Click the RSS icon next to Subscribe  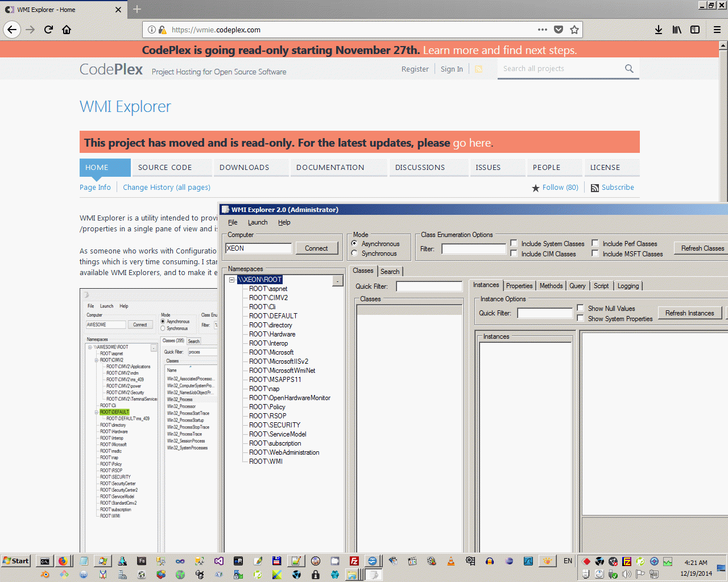click(x=595, y=188)
